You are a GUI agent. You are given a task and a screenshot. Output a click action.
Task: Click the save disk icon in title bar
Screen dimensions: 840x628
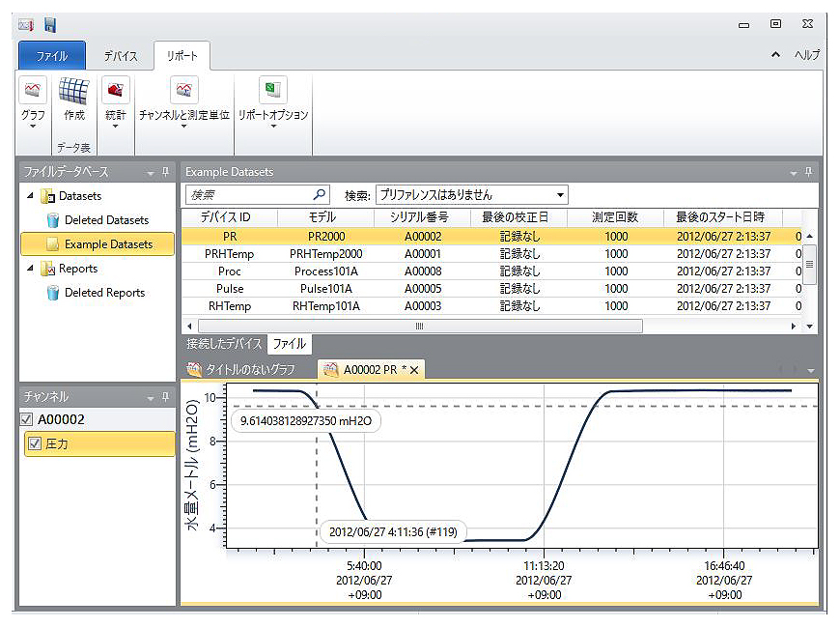point(50,24)
